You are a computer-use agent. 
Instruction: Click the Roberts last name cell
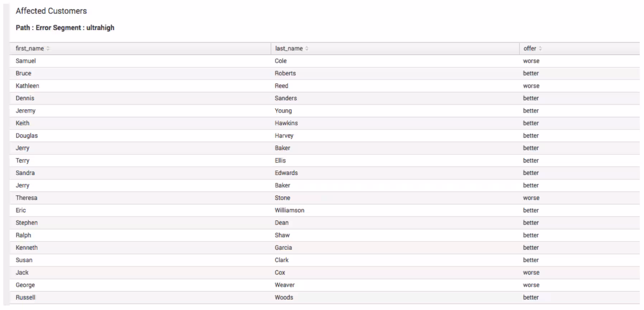pos(285,73)
